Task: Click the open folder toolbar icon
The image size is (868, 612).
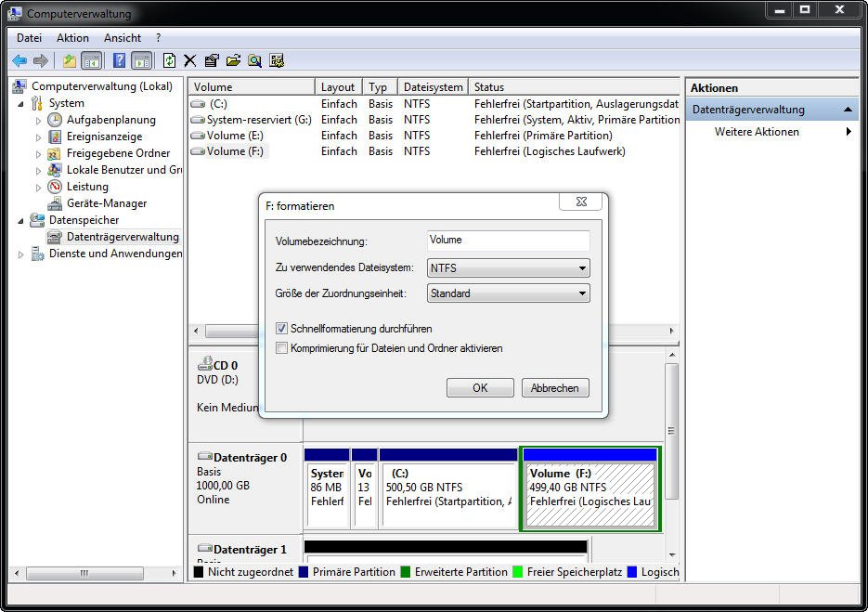Action: coord(233,60)
